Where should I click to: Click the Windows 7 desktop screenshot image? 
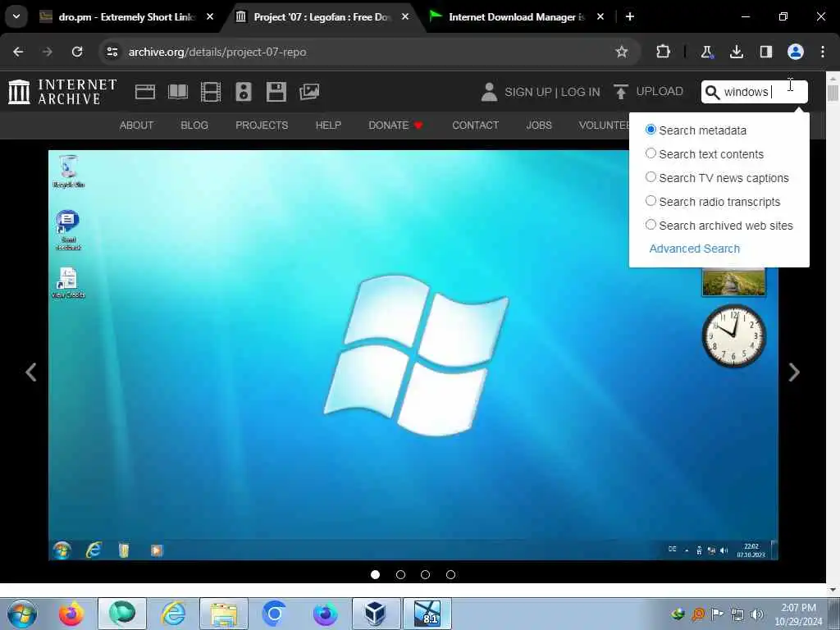(x=413, y=355)
